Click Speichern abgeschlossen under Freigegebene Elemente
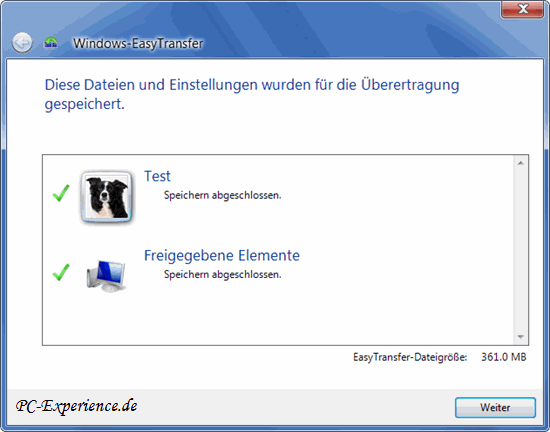The width and height of the screenshot is (550, 432). [x=222, y=274]
